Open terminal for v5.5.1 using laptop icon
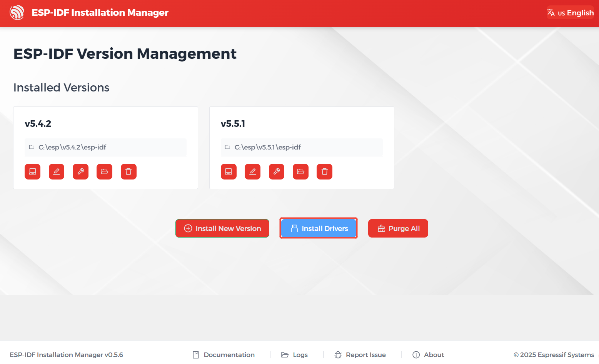Screen dimensions: 599x364 [x=229, y=171]
